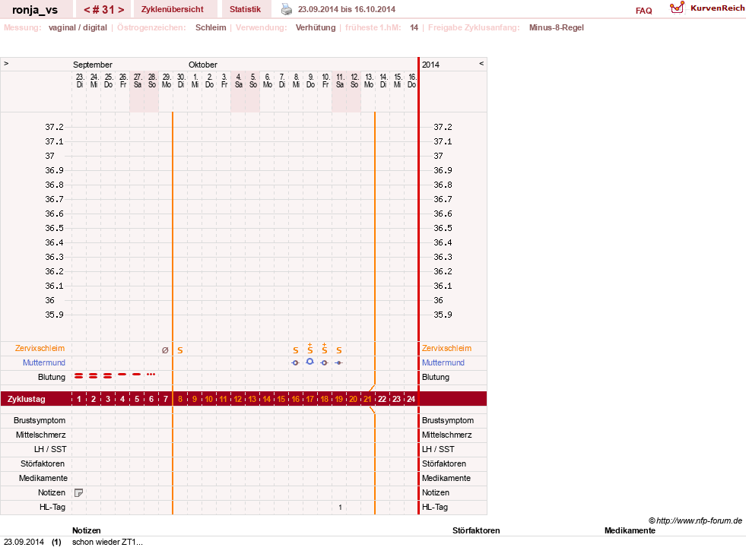Open the Statistik tab
The height and width of the screenshot is (560, 746).
click(x=245, y=9)
